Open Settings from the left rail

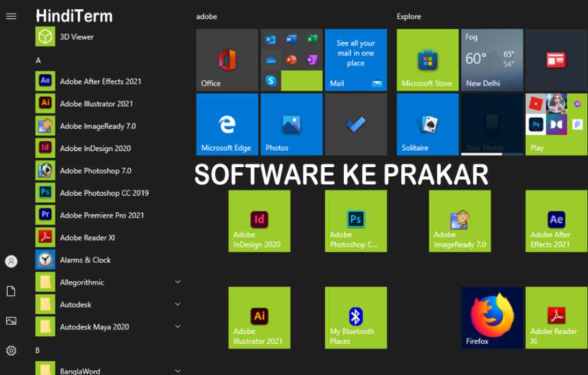coord(11,351)
